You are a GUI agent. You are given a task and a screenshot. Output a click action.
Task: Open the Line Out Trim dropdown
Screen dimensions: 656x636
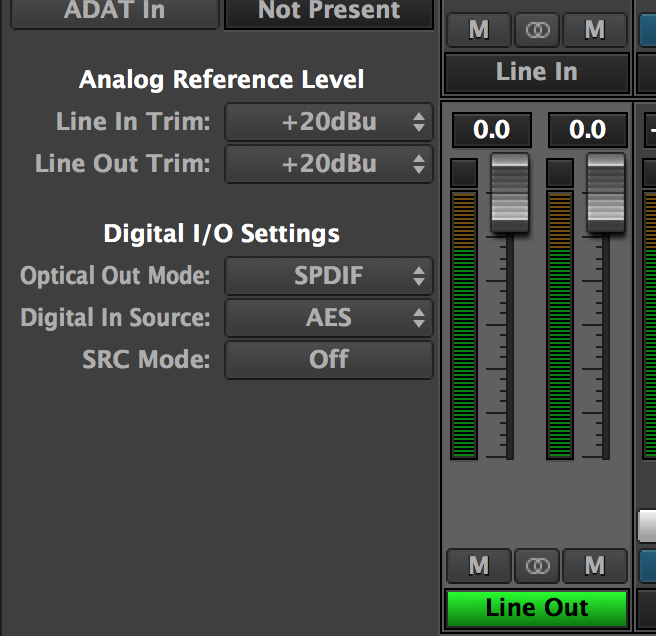coord(329,164)
